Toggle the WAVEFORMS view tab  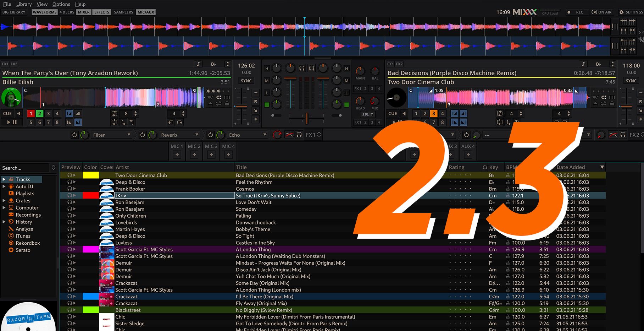[x=44, y=12]
